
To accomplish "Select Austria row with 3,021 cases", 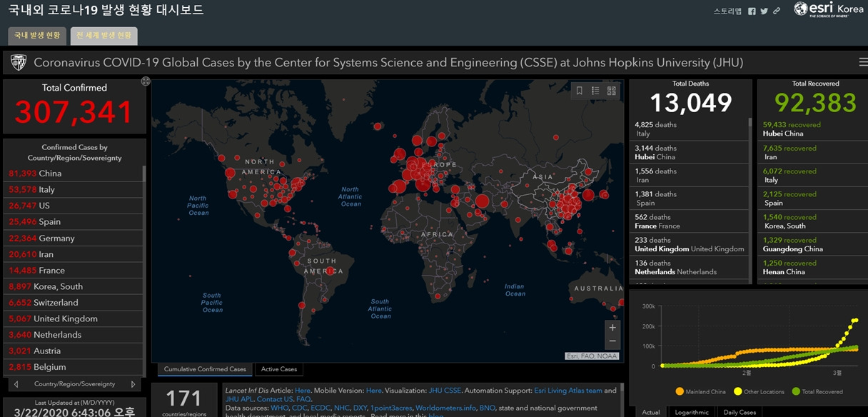I will point(73,351).
